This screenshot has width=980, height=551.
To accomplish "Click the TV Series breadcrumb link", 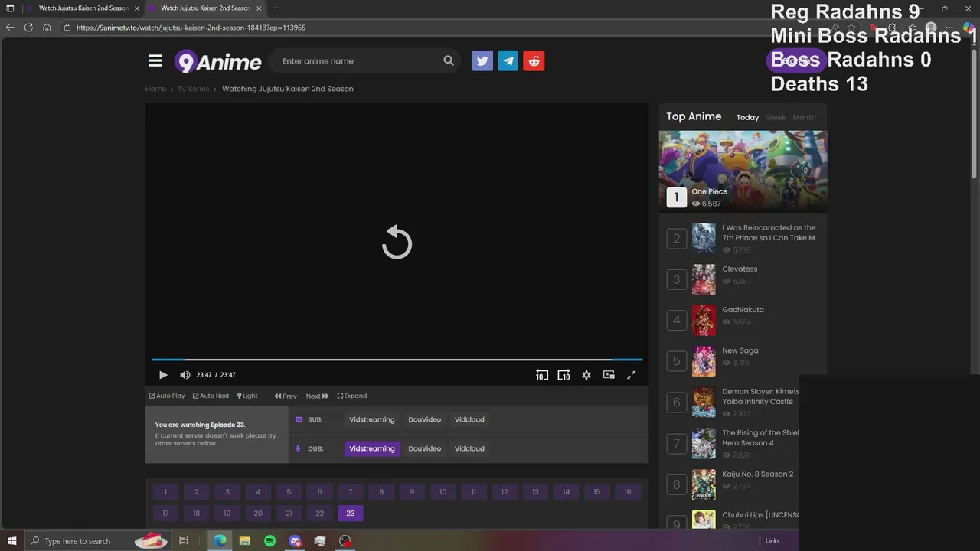I will coord(194,89).
